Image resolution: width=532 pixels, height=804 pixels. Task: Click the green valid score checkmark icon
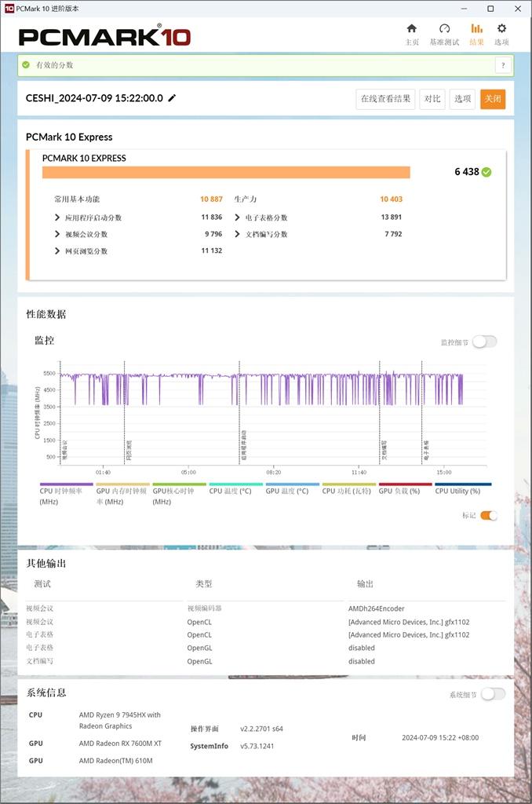(x=26, y=65)
